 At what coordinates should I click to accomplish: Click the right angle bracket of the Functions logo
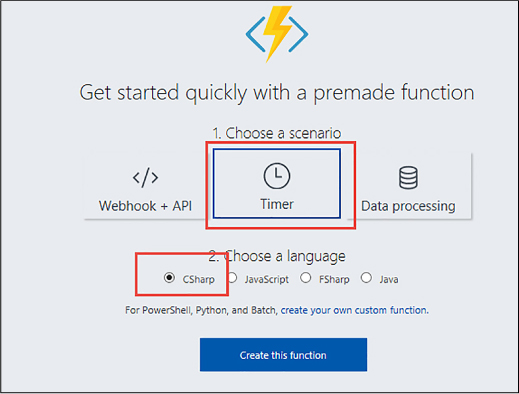point(298,34)
